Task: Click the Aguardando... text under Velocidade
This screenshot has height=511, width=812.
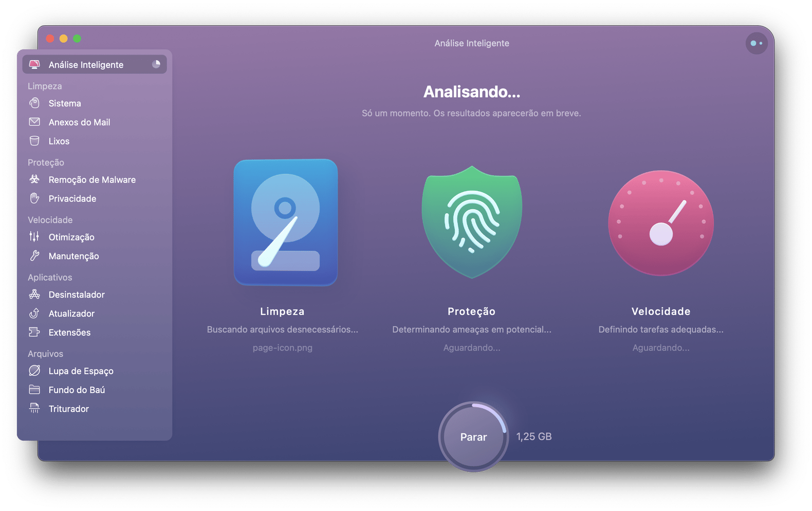Action: (x=661, y=348)
